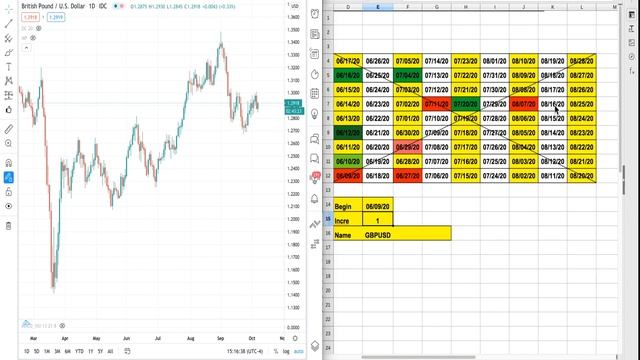The height and width of the screenshot is (360, 640).
Task: Select the text annotation tool
Action: coord(9,67)
